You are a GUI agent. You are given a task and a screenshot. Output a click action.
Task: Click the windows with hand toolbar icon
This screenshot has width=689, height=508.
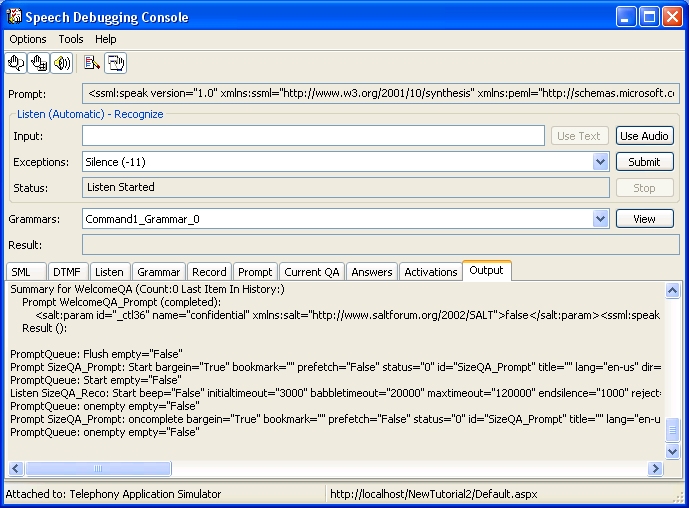point(116,63)
